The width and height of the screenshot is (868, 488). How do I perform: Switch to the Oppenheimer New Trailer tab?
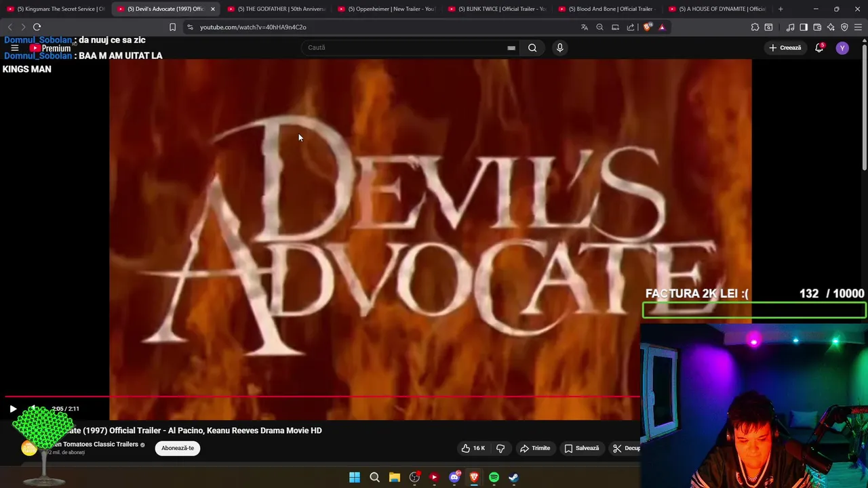(x=387, y=9)
